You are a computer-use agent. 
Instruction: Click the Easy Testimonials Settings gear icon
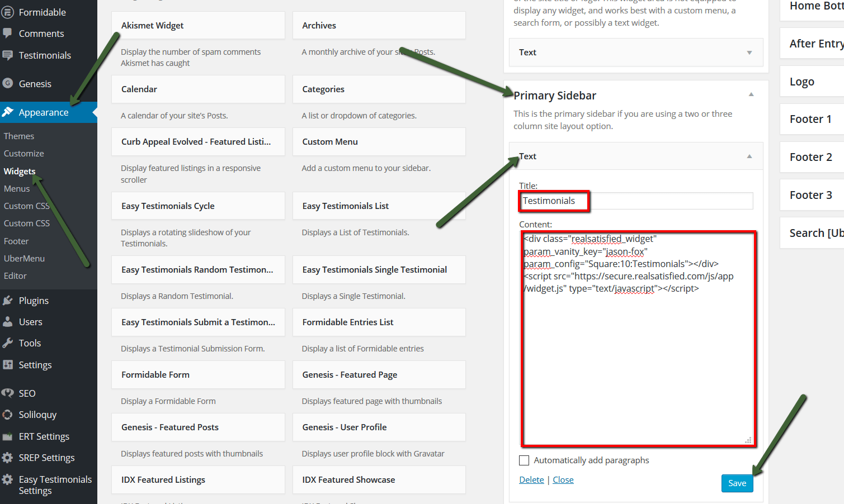pos(8,479)
